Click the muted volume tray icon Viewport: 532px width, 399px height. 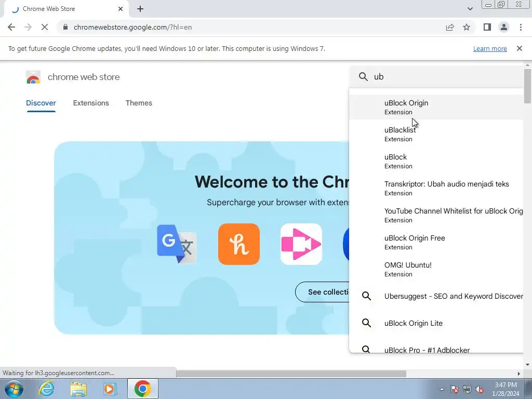[480, 389]
